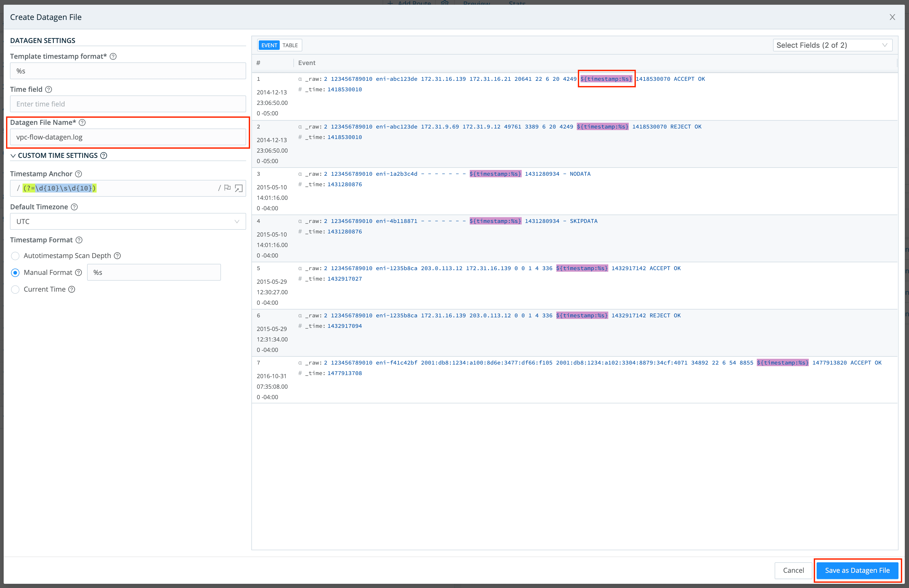Choose the Current Time option
Image resolution: width=909 pixels, height=588 pixels.
tap(15, 290)
